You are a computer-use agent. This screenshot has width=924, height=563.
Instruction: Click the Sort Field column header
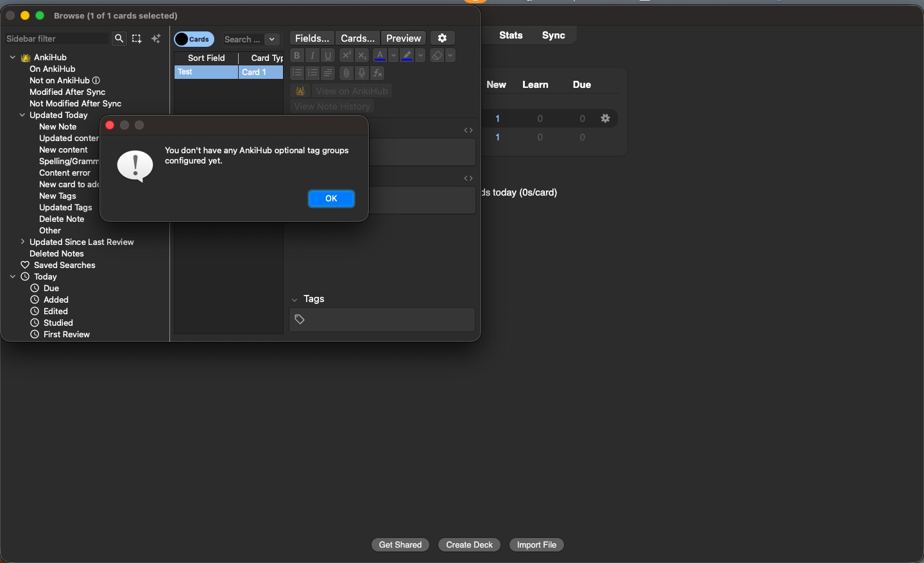(206, 58)
